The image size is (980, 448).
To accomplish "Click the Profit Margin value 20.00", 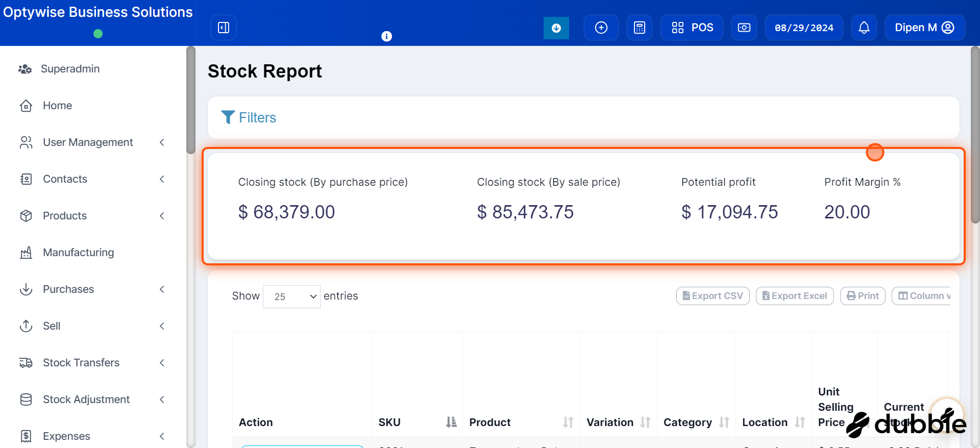I will click(847, 212).
